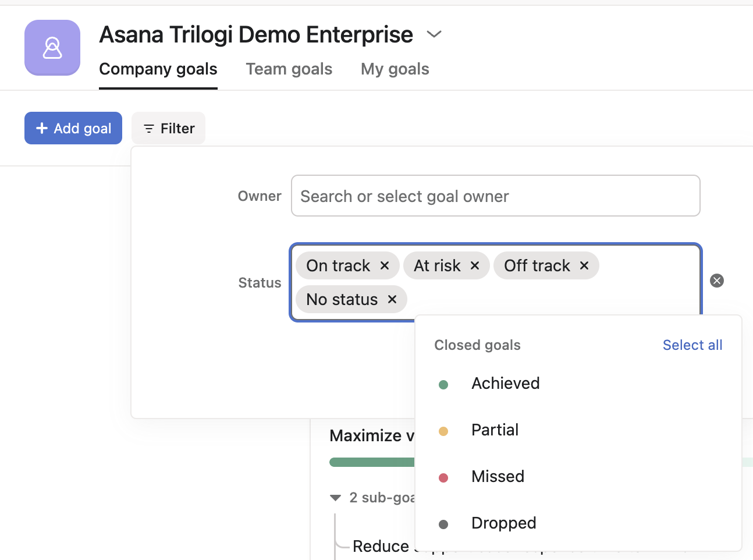Screen dimensions: 753x560
Task: Click the Filter lines icon
Action: [149, 129]
